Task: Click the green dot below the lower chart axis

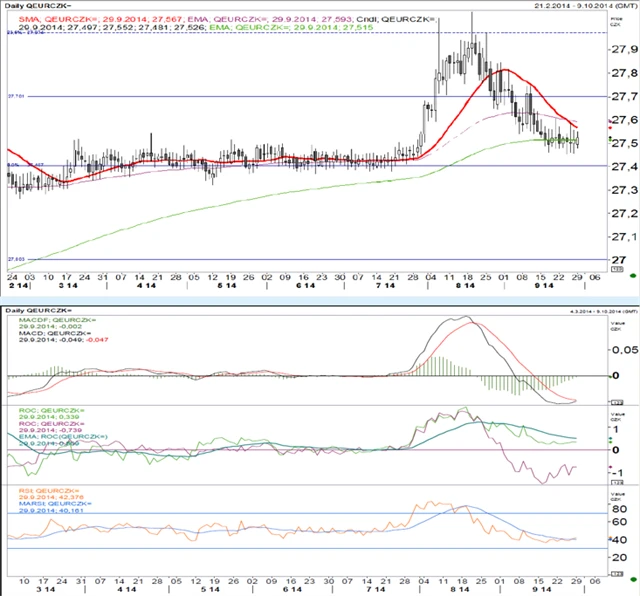Action: 633,579
